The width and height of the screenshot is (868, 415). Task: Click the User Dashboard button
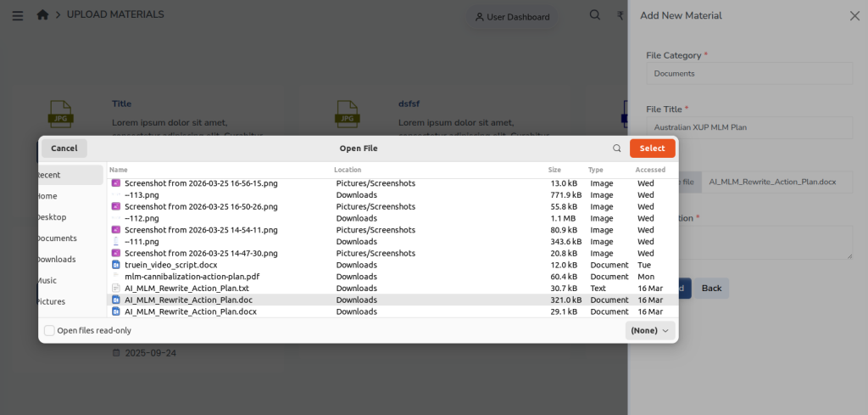(x=512, y=17)
